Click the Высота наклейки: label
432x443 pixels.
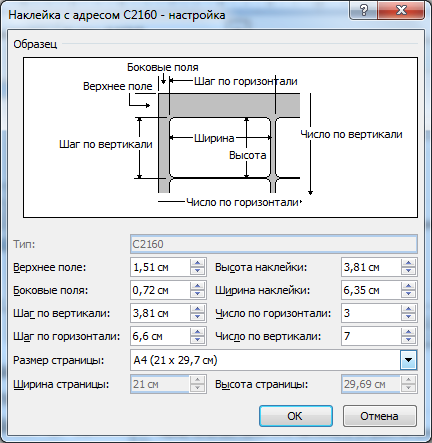pyautogui.click(x=261, y=267)
